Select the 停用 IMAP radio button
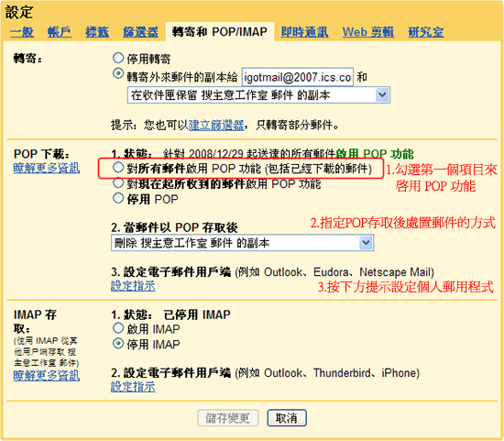Viewport: 504px width, 441px height. pyautogui.click(x=118, y=344)
